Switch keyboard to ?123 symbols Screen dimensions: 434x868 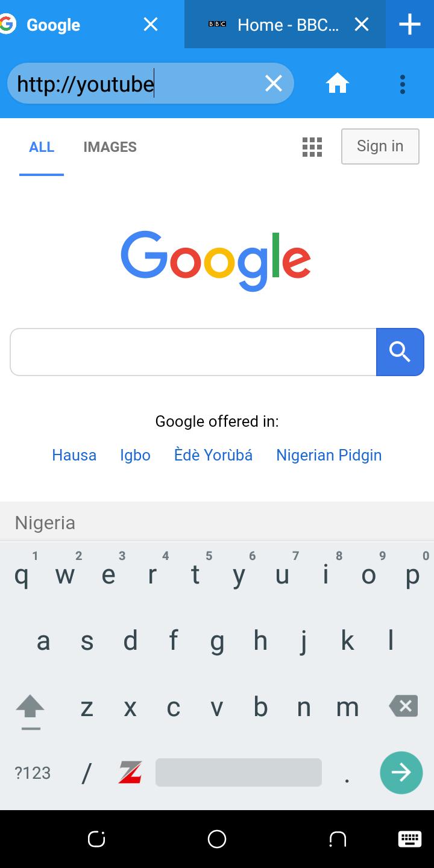pos(33,773)
